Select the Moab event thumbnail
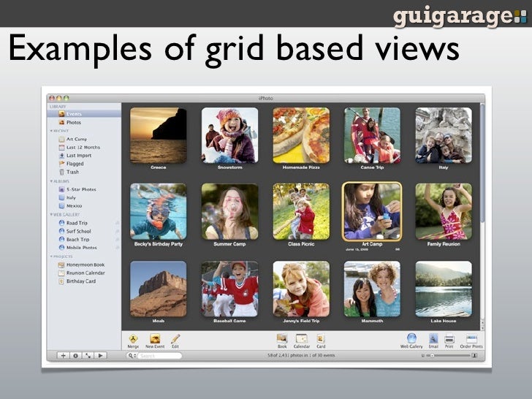This screenshot has width=532, height=399. point(159,289)
